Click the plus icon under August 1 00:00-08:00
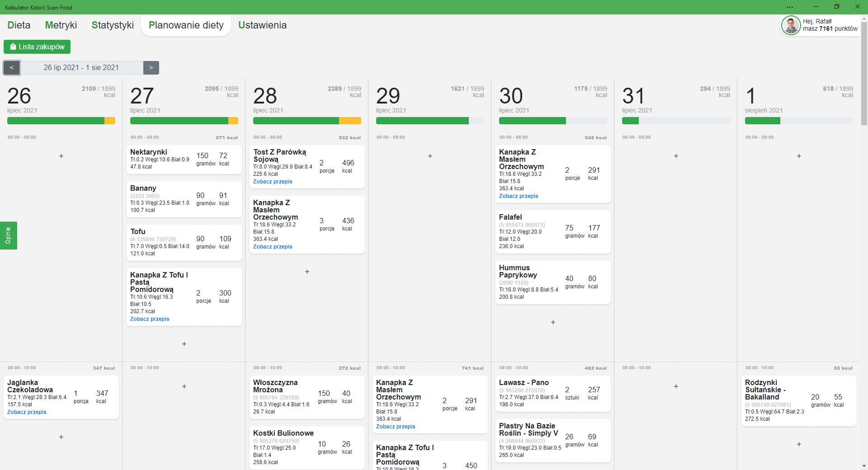Image resolution: width=868 pixels, height=470 pixels. coord(799,156)
